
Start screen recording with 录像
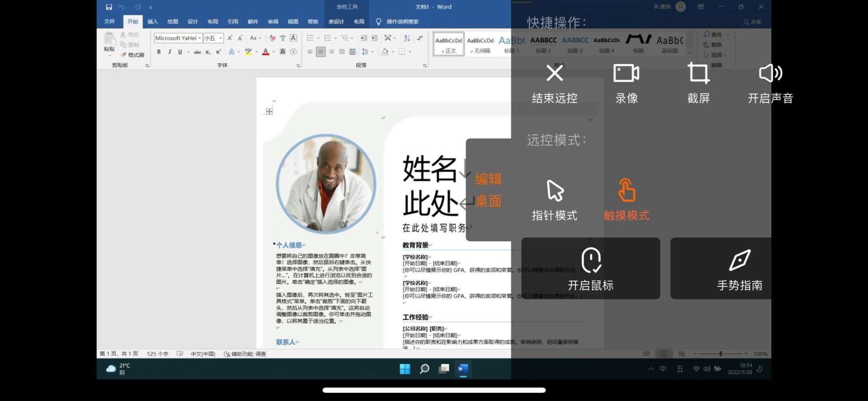click(626, 85)
